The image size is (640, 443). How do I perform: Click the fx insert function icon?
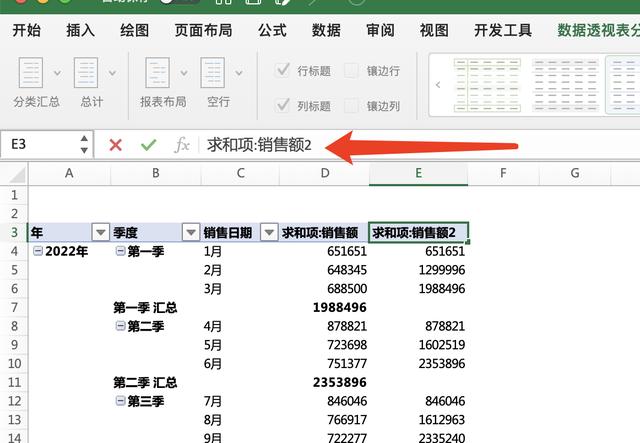tap(182, 145)
